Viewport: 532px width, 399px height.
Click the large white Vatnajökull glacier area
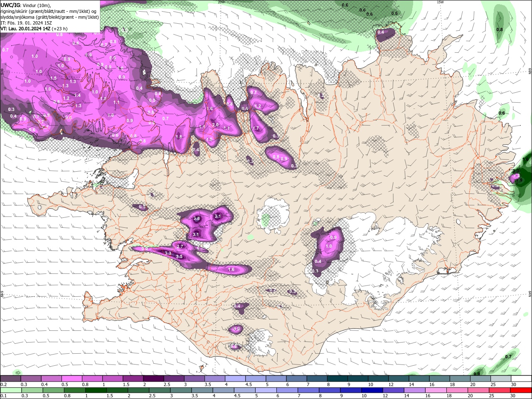[x=374, y=258]
